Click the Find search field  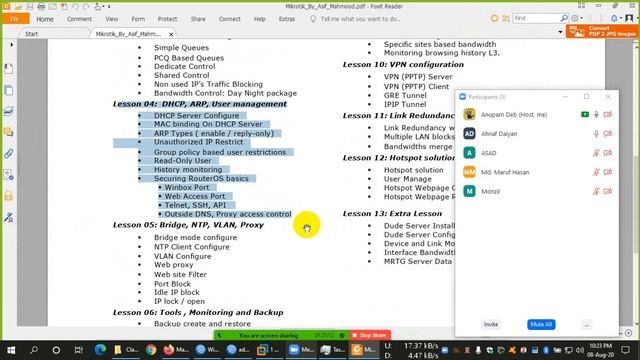coord(536,18)
